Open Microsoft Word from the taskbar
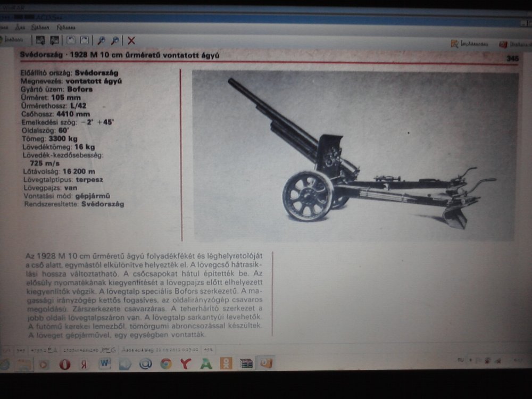Viewport: 532px width, 399px height. tap(104, 364)
